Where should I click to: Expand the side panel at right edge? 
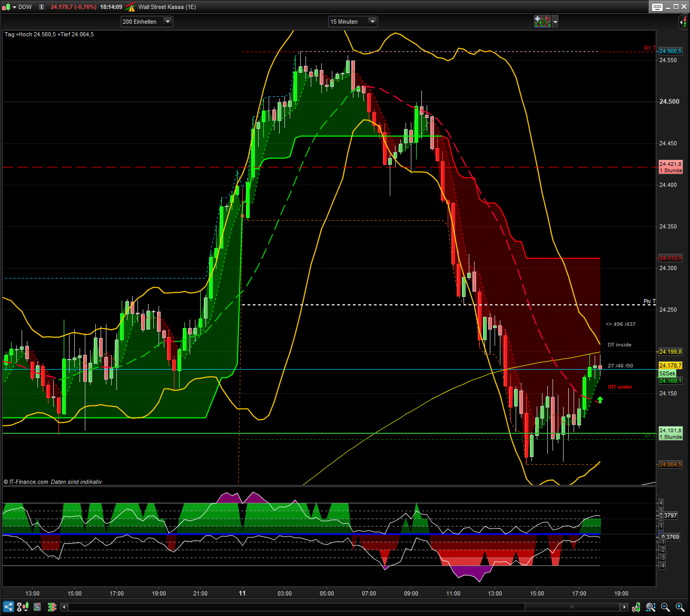coord(683,22)
